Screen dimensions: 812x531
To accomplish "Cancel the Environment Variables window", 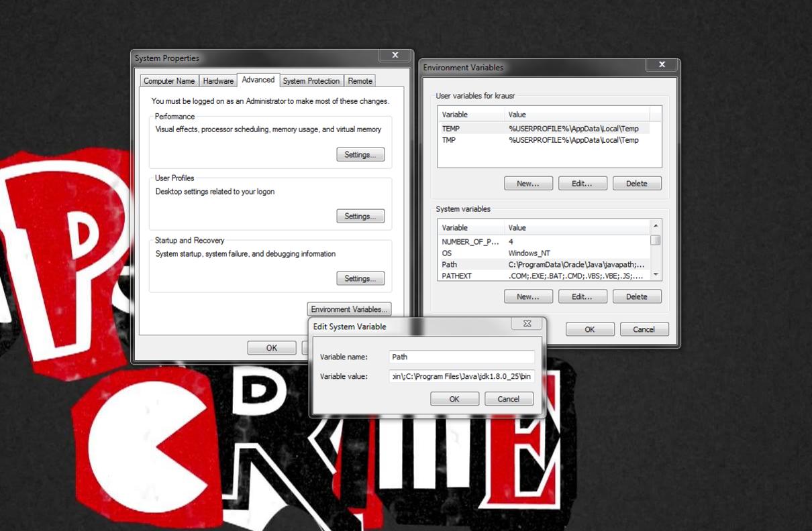I will tap(644, 329).
